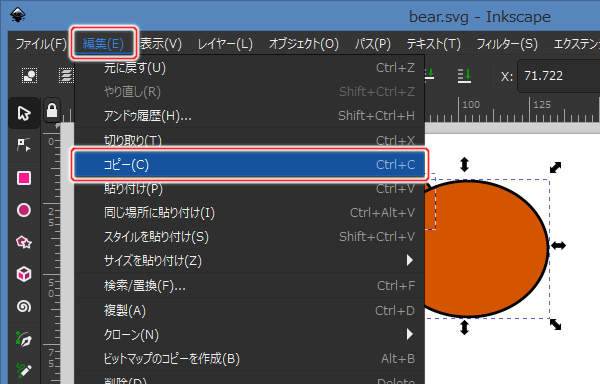Viewport: 600px width, 384px height.
Task: Select the 3D box tool
Action: (x=24, y=274)
